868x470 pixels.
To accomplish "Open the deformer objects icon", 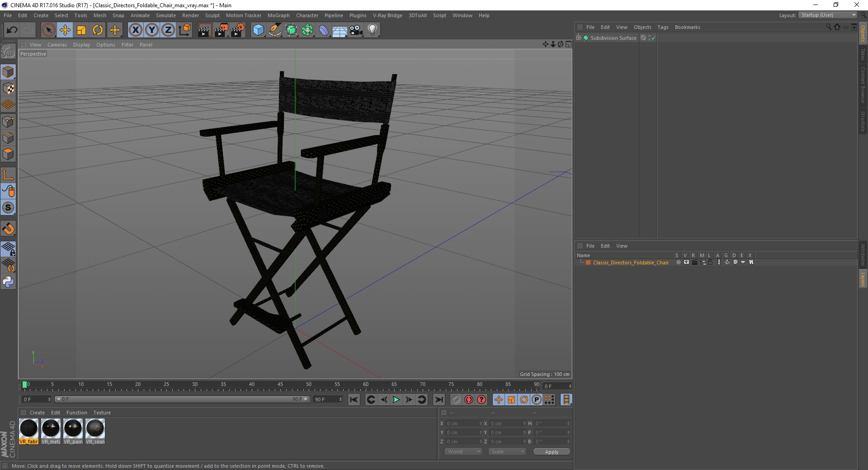I will click(x=324, y=30).
